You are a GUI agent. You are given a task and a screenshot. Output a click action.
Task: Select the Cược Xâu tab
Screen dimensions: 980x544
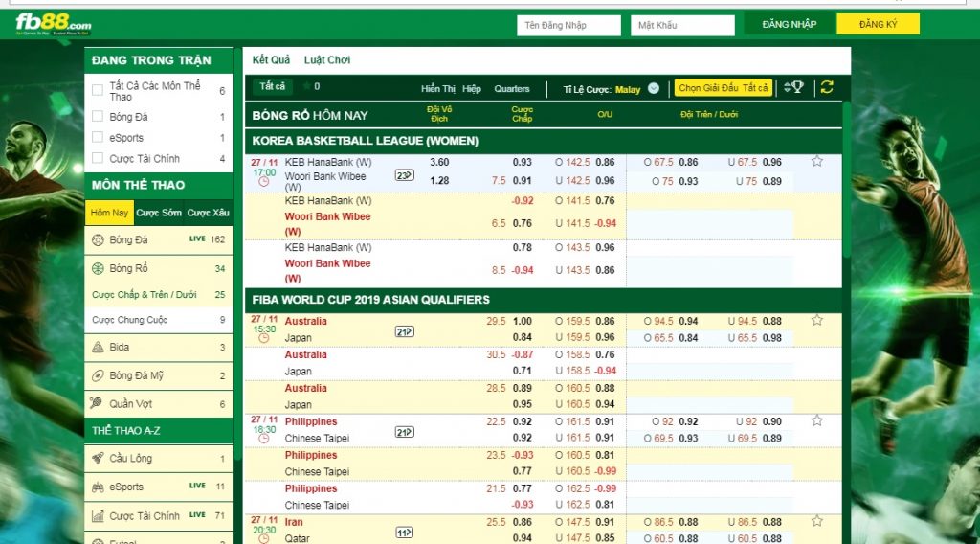tap(208, 213)
